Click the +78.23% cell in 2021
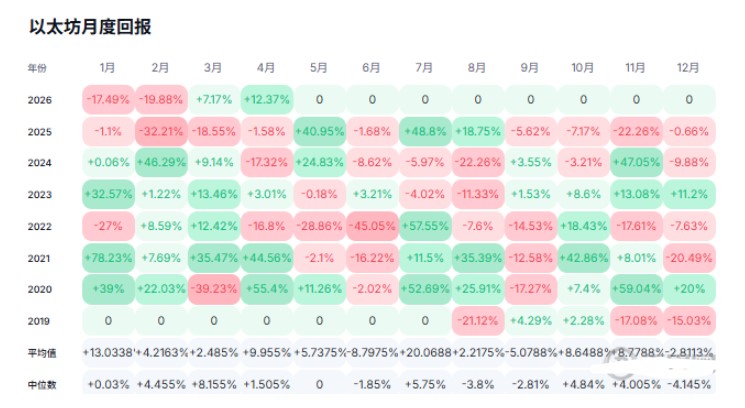The height and width of the screenshot is (408, 745). 108,257
